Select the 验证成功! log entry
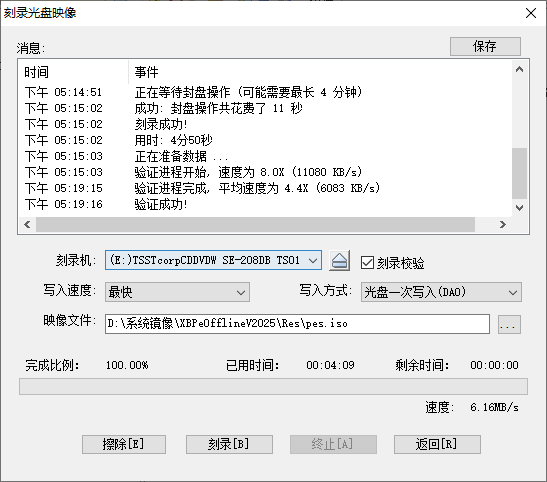The image size is (547, 482). point(161,204)
